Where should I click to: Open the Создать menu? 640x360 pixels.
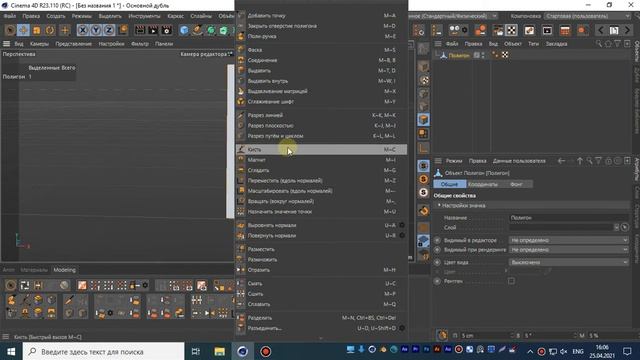tap(56, 16)
